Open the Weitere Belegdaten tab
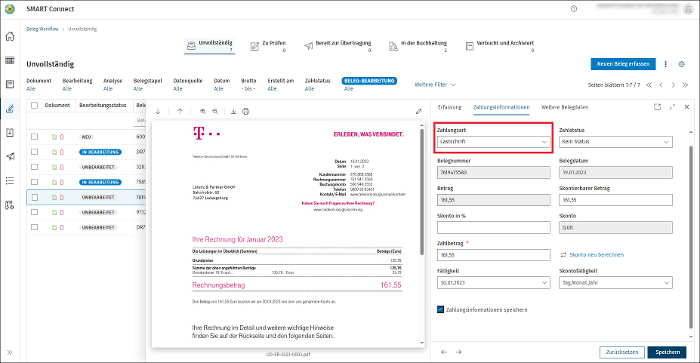Viewport: 700px width, 363px height. click(564, 107)
